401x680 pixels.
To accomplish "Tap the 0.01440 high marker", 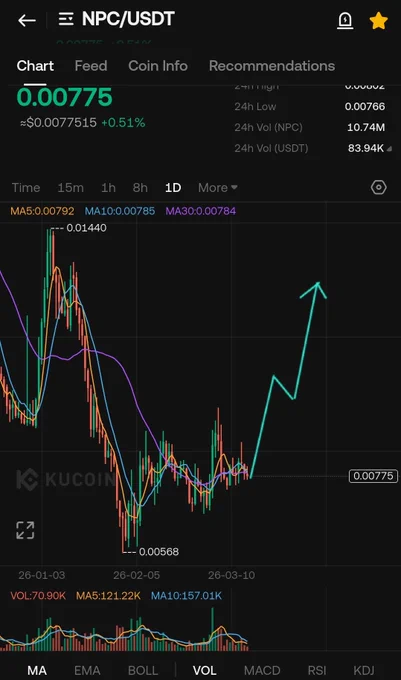I will pyautogui.click(x=86, y=228).
